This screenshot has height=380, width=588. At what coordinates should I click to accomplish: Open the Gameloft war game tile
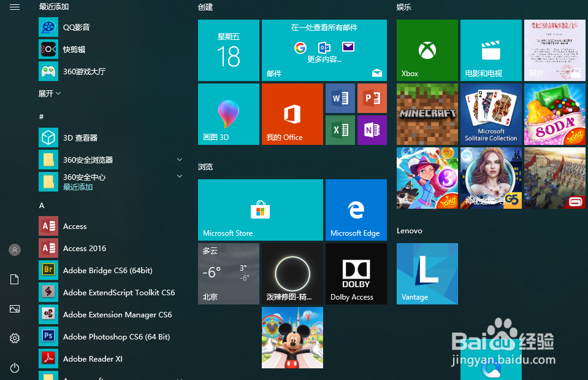click(x=555, y=178)
